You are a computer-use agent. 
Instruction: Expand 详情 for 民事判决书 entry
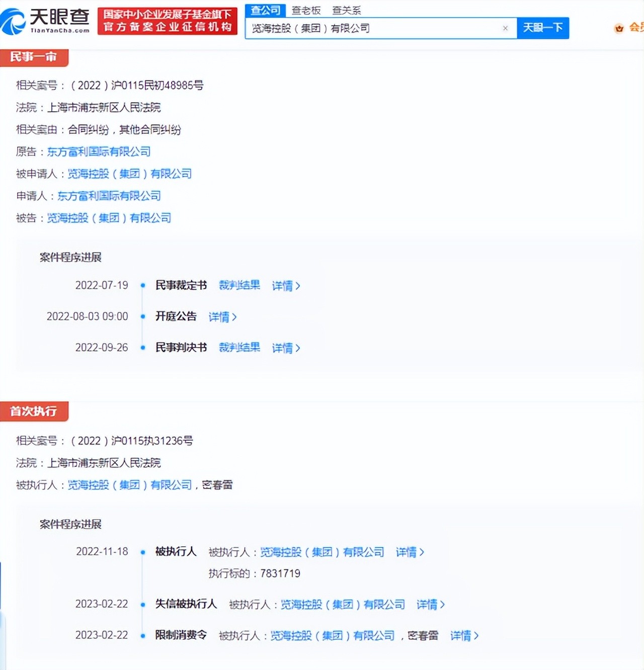pyautogui.click(x=286, y=348)
